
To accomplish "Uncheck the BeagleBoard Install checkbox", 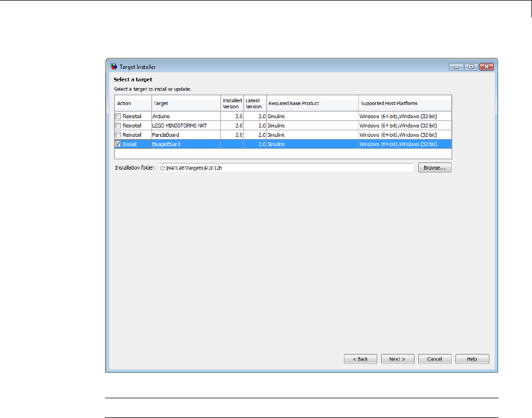I will coord(118,144).
